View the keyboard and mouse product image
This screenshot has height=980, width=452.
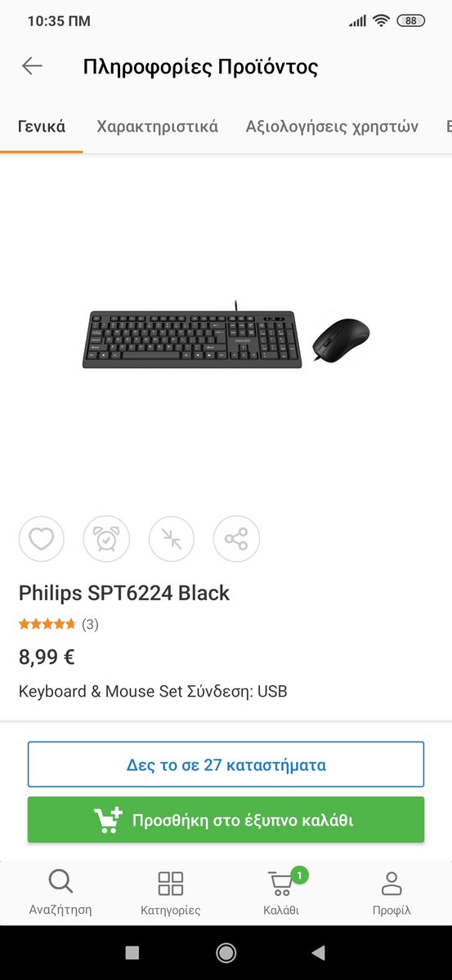[226, 335]
